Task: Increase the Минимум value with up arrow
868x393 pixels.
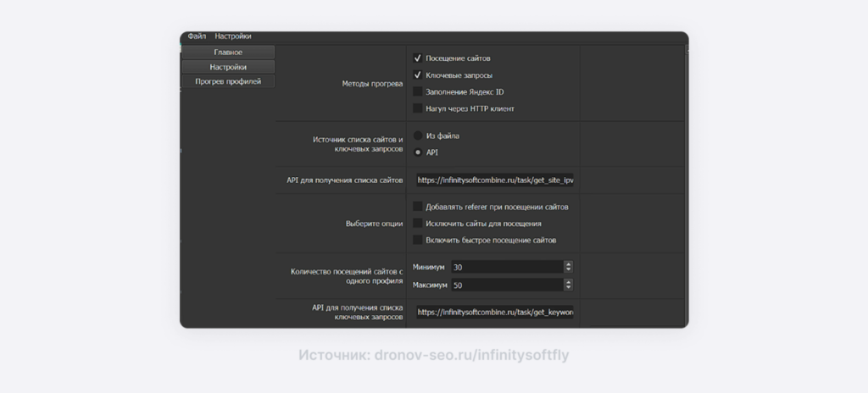Action: pos(568,263)
